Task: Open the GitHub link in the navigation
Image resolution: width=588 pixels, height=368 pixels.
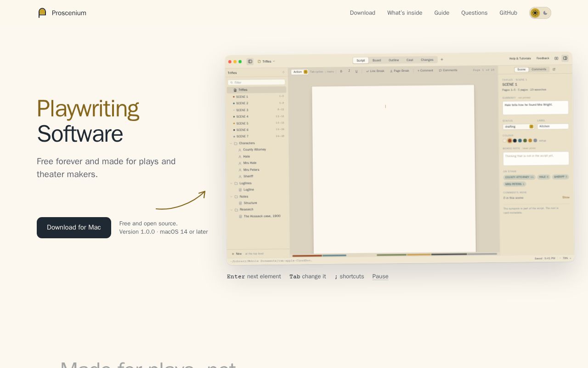Action: coord(509,13)
